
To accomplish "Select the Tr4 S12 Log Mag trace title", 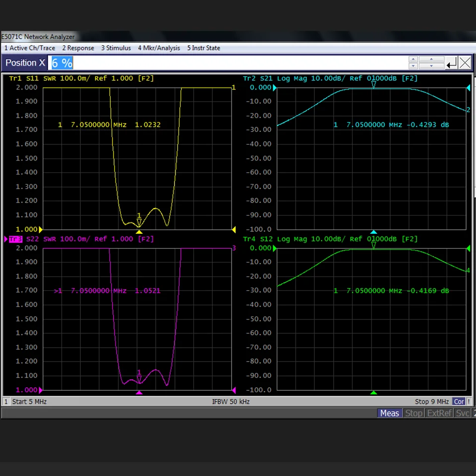I will (330, 239).
